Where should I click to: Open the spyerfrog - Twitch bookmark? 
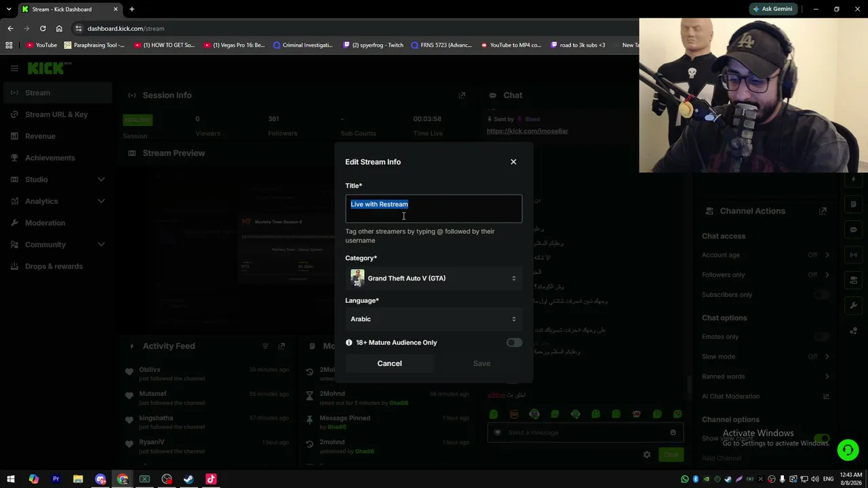pos(374,45)
